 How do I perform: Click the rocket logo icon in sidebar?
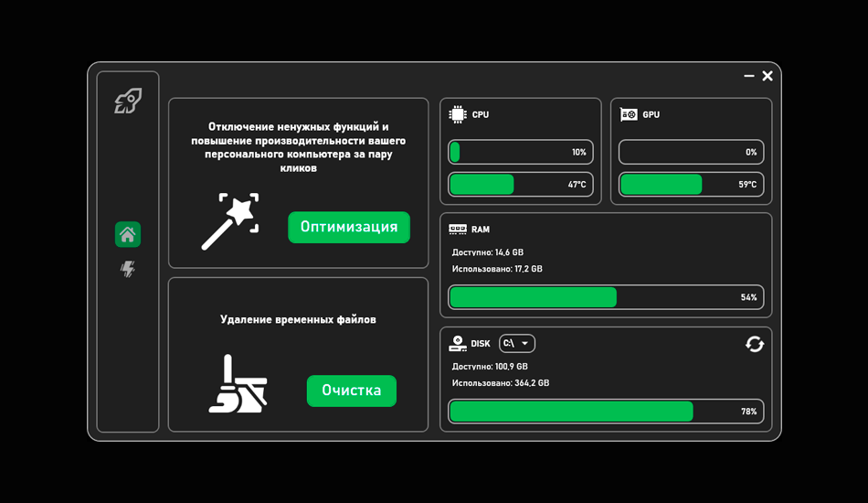(128, 102)
